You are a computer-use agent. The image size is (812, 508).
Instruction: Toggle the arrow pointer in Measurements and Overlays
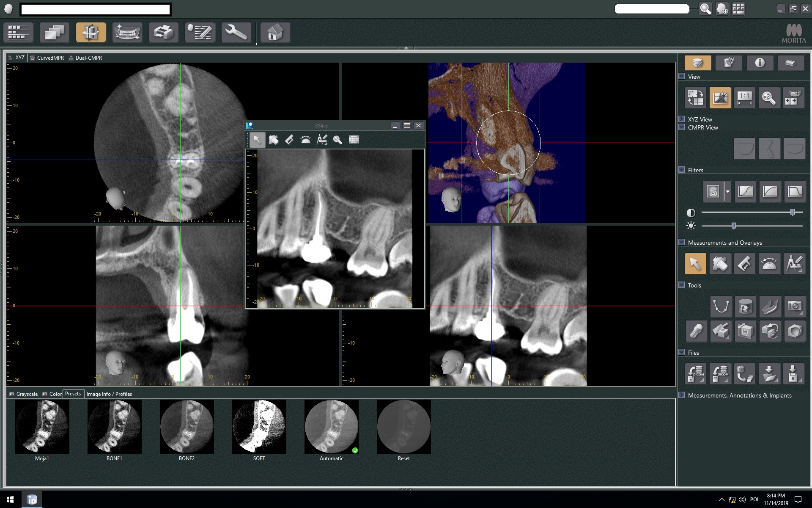click(x=696, y=264)
